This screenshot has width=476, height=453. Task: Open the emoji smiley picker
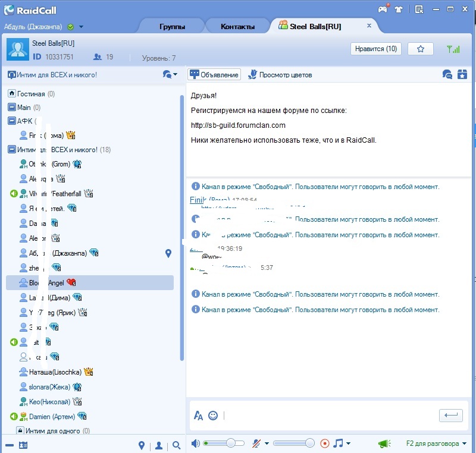213,416
